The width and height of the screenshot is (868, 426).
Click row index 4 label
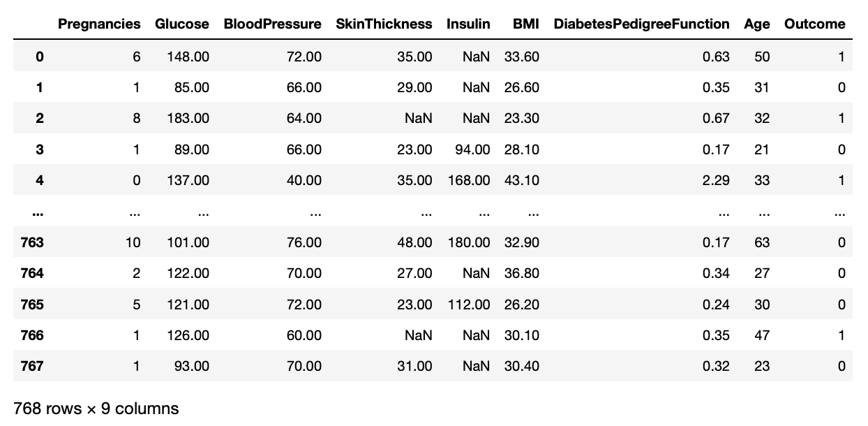(x=39, y=180)
